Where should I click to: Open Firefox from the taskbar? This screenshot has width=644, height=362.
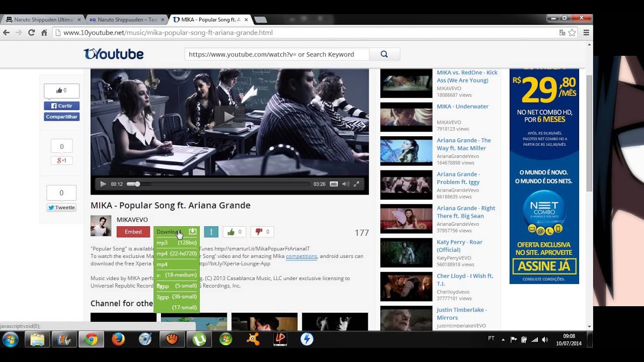point(118,339)
